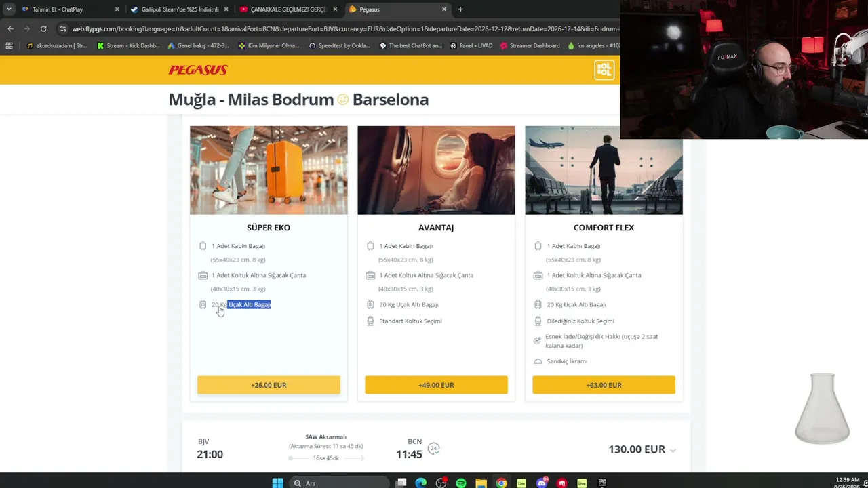Open the los angeles bookmark
The height and width of the screenshot is (488, 868).
point(594,46)
